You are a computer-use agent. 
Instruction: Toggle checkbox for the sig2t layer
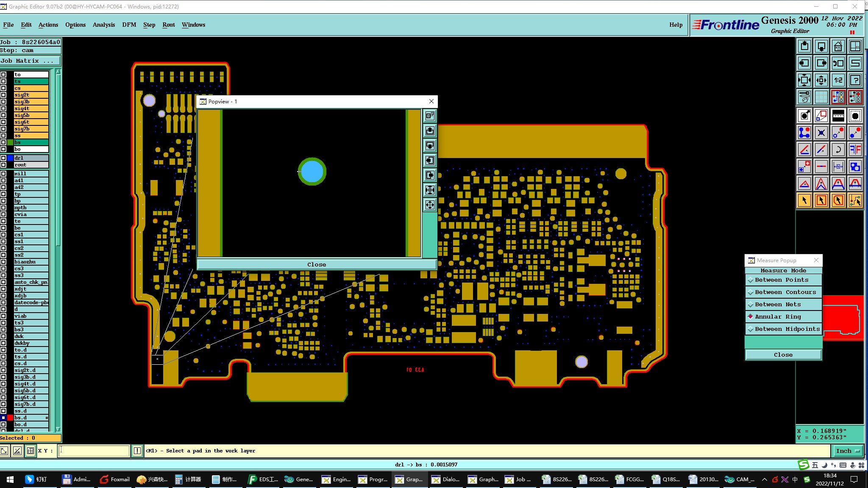(3, 95)
